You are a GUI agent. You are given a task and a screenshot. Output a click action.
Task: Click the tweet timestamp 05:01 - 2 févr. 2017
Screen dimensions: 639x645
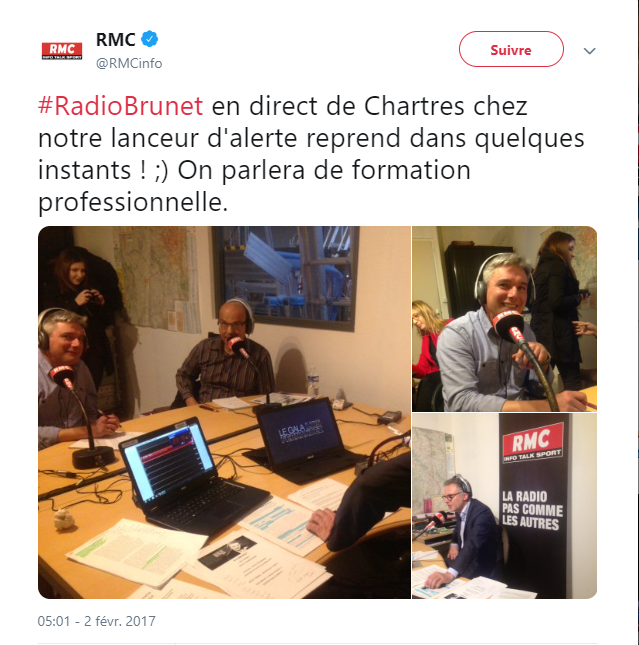click(97, 621)
